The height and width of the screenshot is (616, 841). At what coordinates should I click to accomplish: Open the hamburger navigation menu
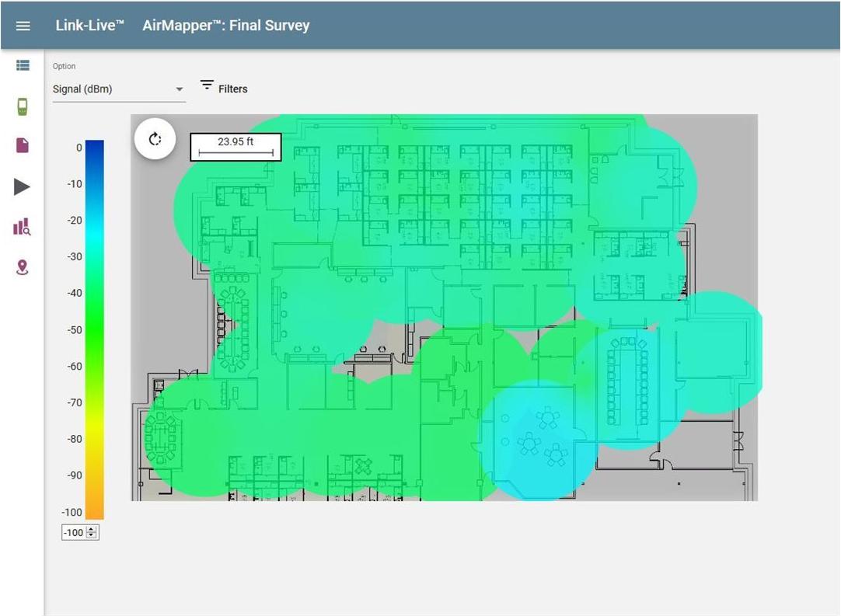pos(23,26)
